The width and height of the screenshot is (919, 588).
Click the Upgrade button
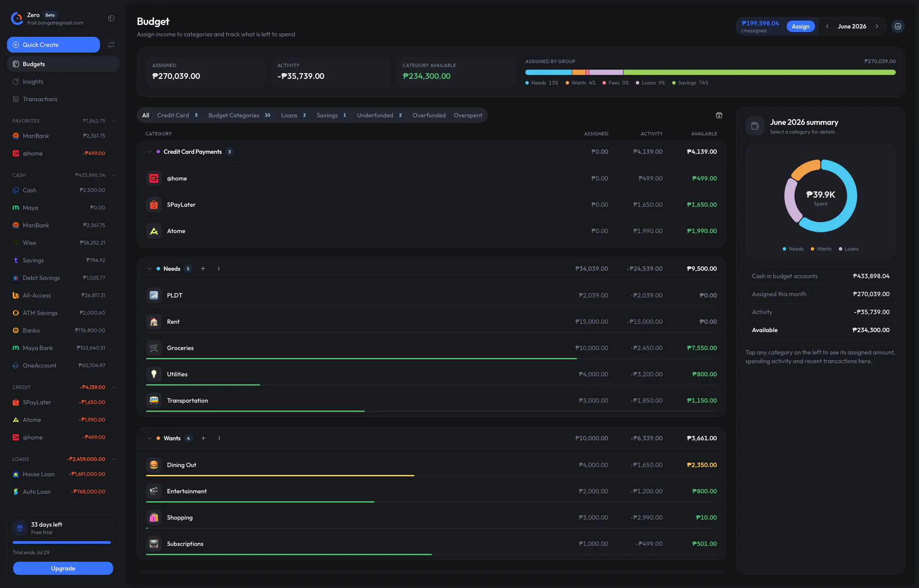pos(63,568)
